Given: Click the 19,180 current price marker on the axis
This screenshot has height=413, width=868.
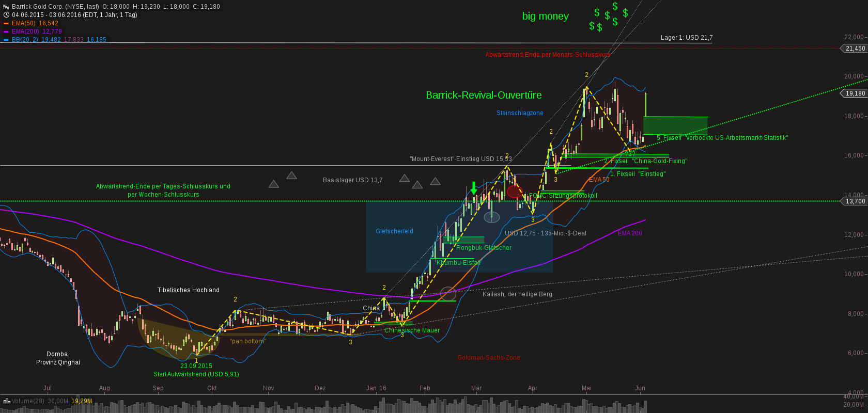Looking at the screenshot, I should [855, 93].
